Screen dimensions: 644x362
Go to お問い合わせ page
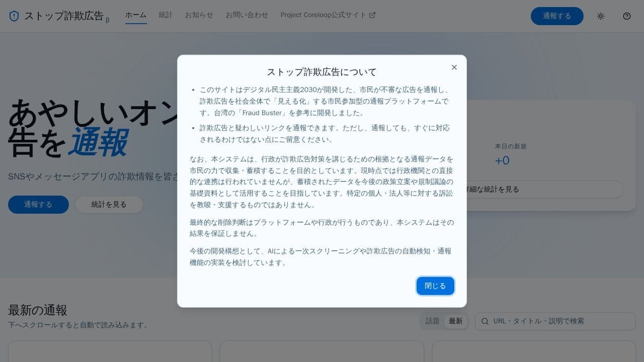pos(247,15)
